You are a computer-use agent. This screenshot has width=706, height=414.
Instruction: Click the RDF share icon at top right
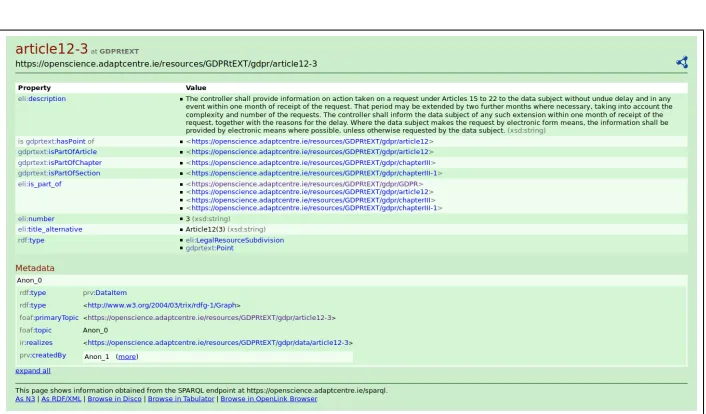pyautogui.click(x=682, y=63)
